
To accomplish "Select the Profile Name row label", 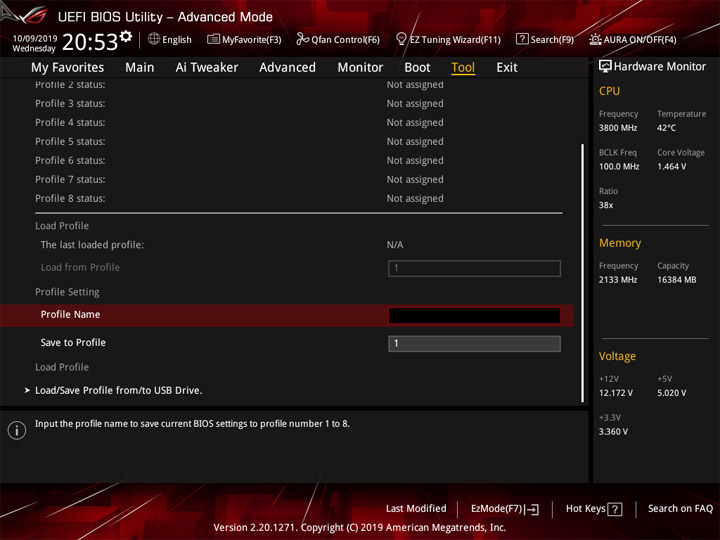I will pos(70,315).
